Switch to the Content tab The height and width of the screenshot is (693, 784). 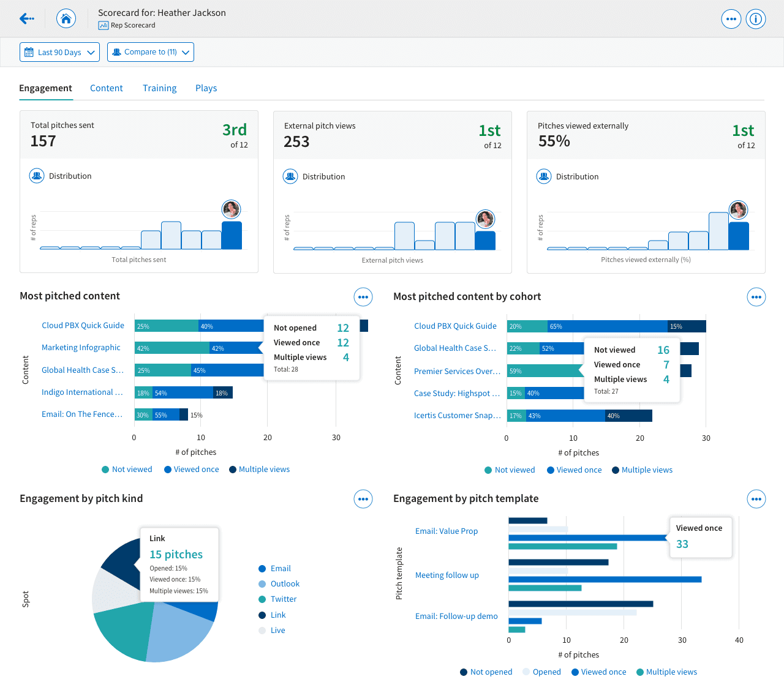[x=107, y=88]
